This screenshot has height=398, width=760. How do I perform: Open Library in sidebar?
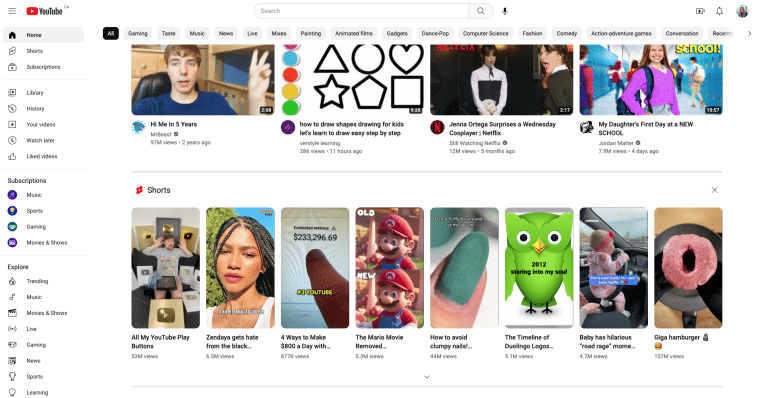(x=43, y=93)
